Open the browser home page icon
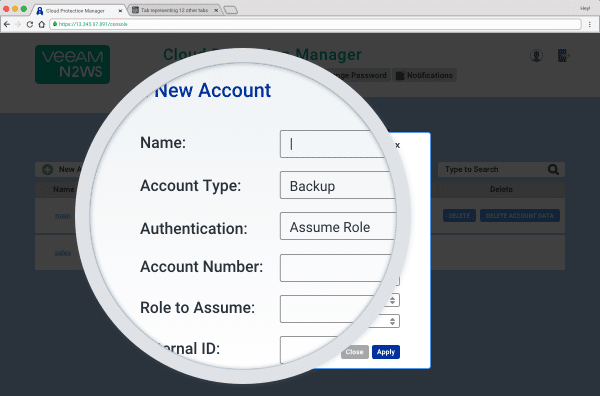 click(x=42, y=24)
